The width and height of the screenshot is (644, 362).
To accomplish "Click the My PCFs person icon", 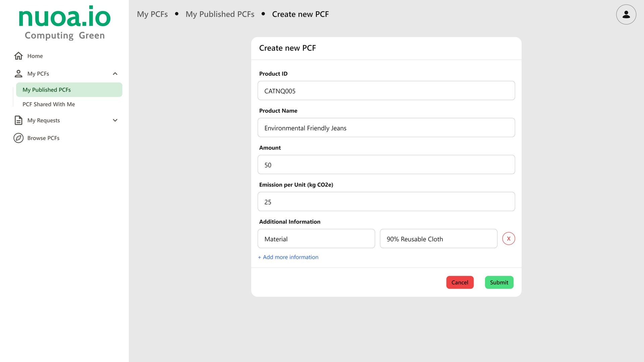I will coord(18,73).
